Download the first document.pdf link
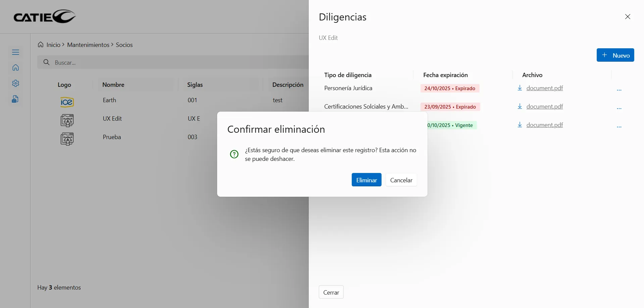The width and height of the screenshot is (644, 308). (x=544, y=88)
